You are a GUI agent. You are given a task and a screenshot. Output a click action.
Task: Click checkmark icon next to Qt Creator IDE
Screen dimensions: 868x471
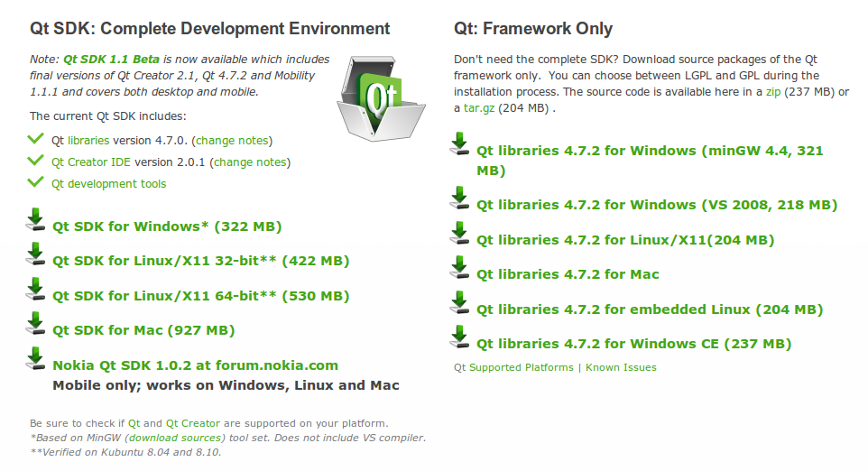35,160
